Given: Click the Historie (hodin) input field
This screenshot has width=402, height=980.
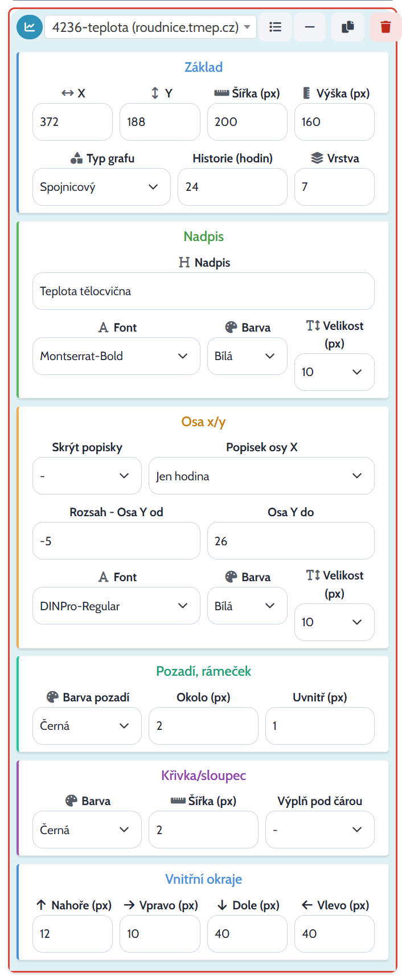Looking at the screenshot, I should click(232, 187).
